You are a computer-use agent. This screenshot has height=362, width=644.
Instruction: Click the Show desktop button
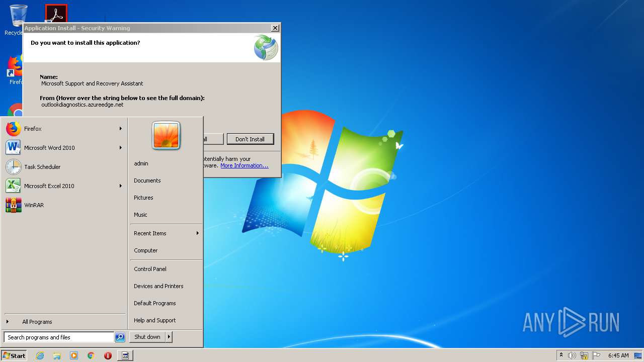(x=638, y=355)
